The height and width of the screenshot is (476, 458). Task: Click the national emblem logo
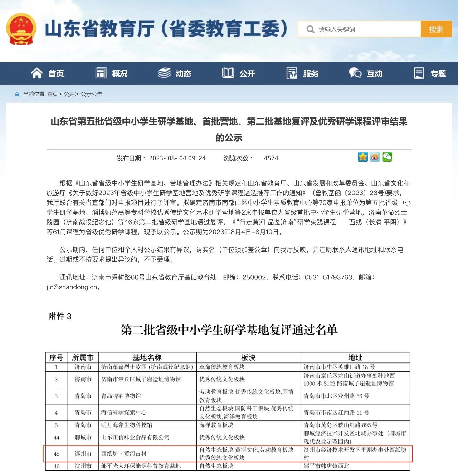tap(21, 29)
